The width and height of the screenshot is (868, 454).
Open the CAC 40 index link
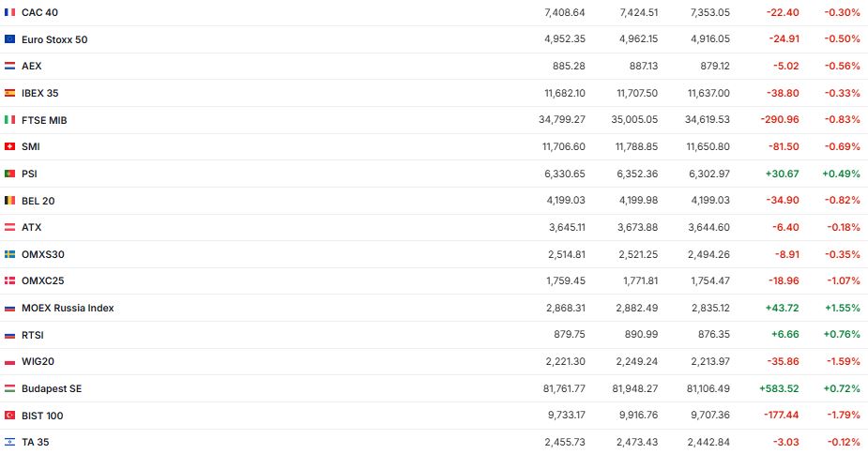[x=40, y=12]
